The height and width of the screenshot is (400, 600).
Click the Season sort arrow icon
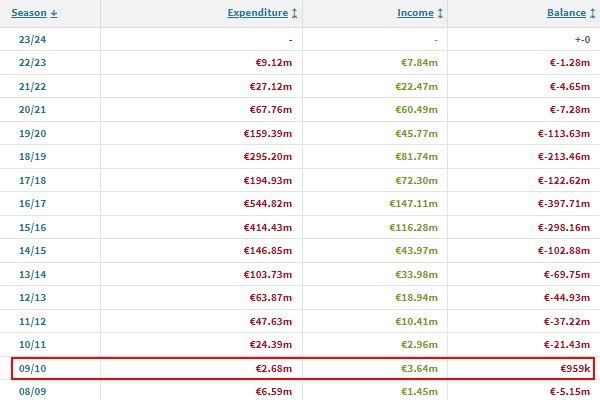pos(54,13)
